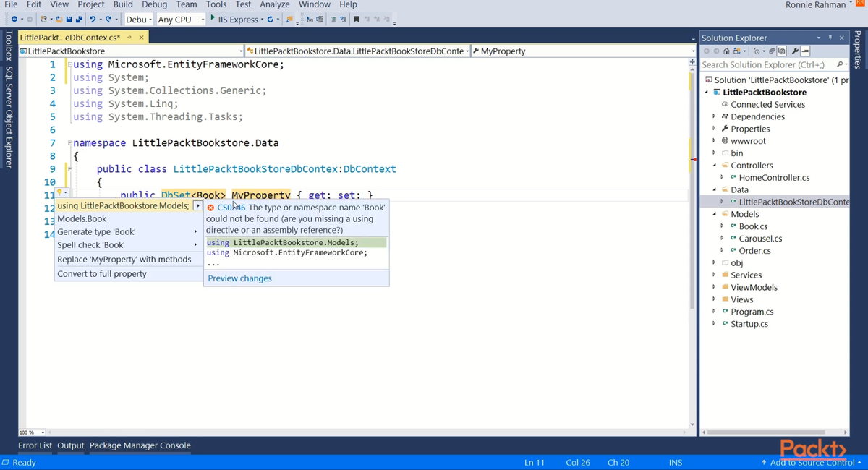Expand the Dependencies node
This screenshot has width=868, height=470.
[714, 116]
